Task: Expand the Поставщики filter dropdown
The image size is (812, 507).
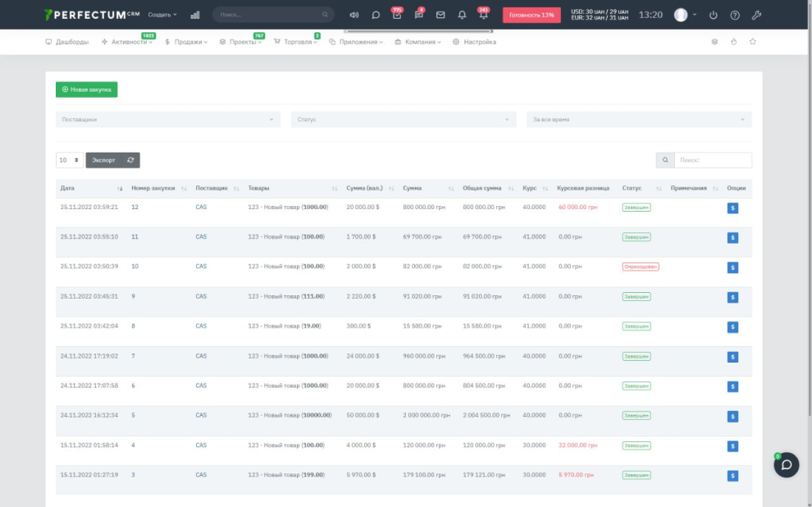Action: pos(168,120)
